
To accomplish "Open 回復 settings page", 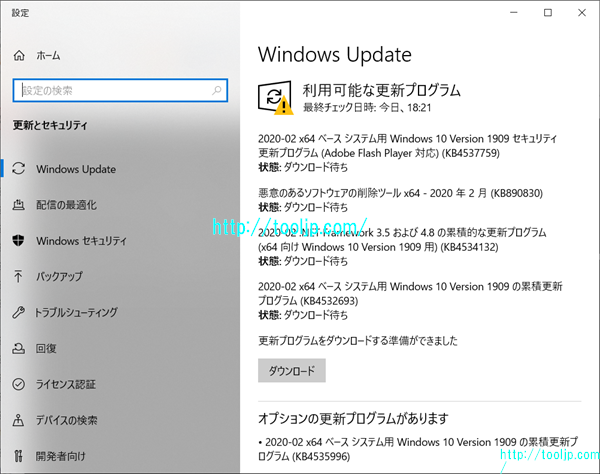I will click(x=46, y=349).
